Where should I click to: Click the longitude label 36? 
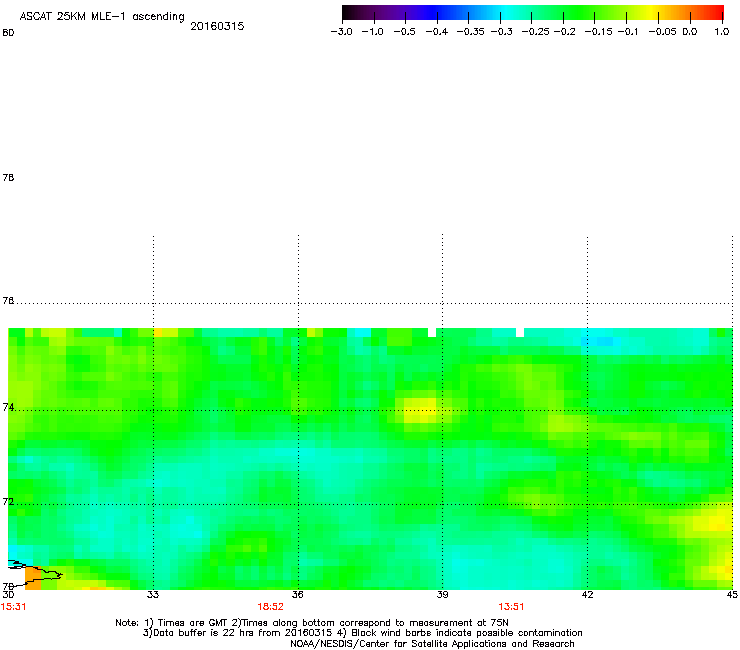[x=298, y=595]
